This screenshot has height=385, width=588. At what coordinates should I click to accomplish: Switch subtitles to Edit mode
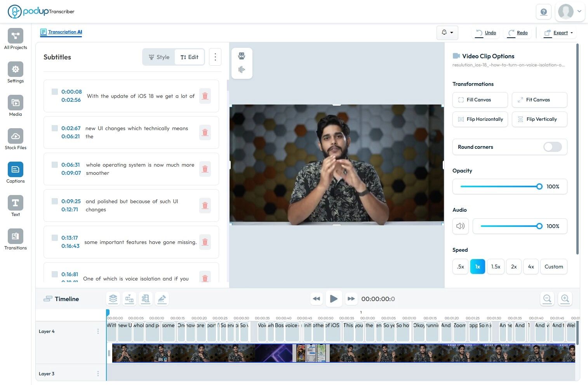[x=190, y=57]
